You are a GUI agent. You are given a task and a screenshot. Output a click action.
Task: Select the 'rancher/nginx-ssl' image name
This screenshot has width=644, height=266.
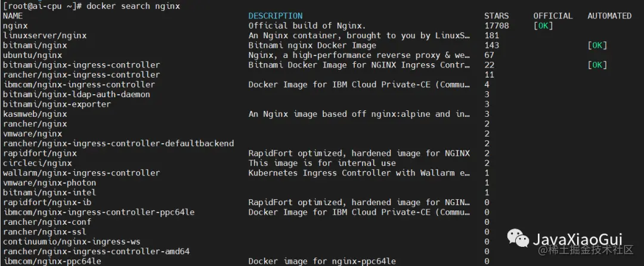point(45,232)
